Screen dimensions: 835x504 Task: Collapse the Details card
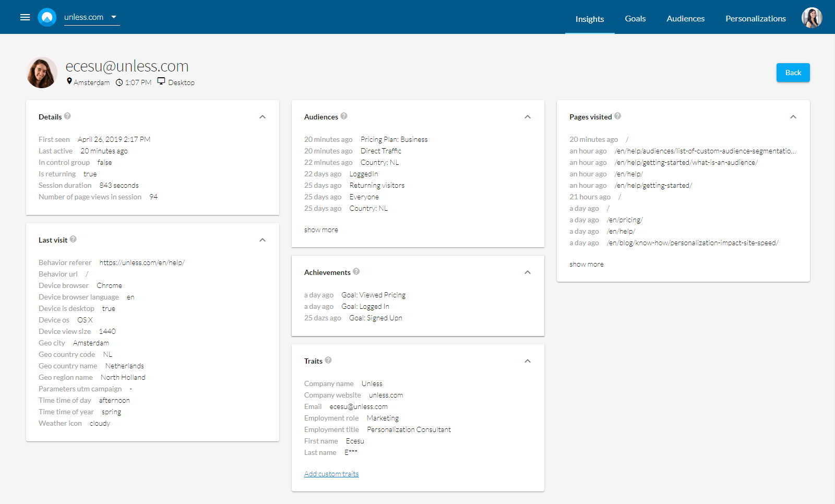click(263, 117)
